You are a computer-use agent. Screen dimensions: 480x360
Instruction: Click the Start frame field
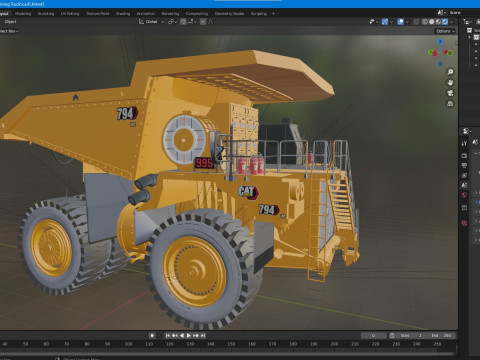point(412,335)
